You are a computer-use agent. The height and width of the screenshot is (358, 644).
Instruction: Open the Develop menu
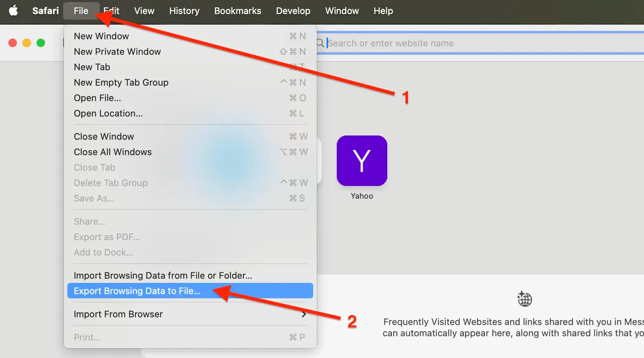293,11
